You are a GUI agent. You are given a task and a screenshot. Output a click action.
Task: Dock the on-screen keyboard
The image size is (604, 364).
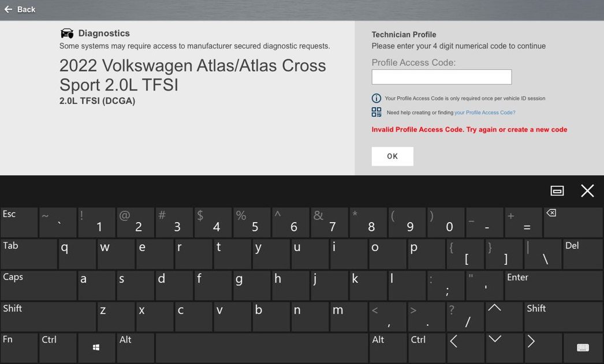pyautogui.click(x=557, y=191)
